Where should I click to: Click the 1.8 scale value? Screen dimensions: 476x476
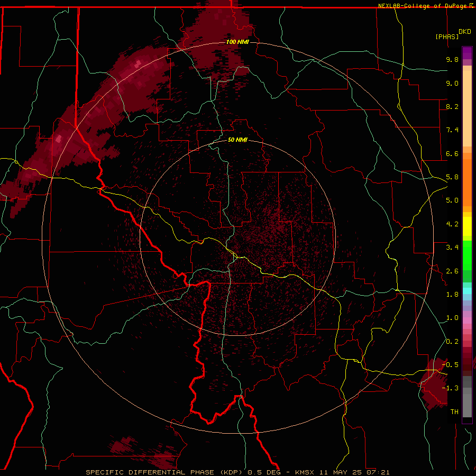[452, 295]
